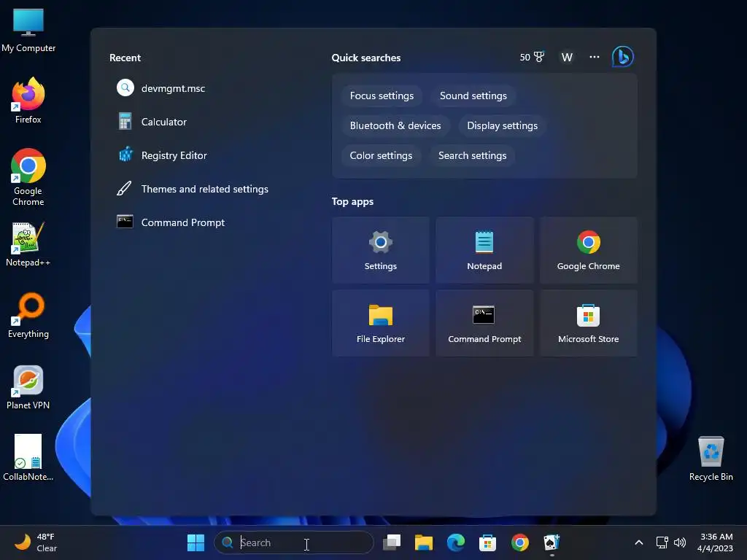Select CollabNote desktop file icon
This screenshot has height=560, width=747.
click(28, 458)
